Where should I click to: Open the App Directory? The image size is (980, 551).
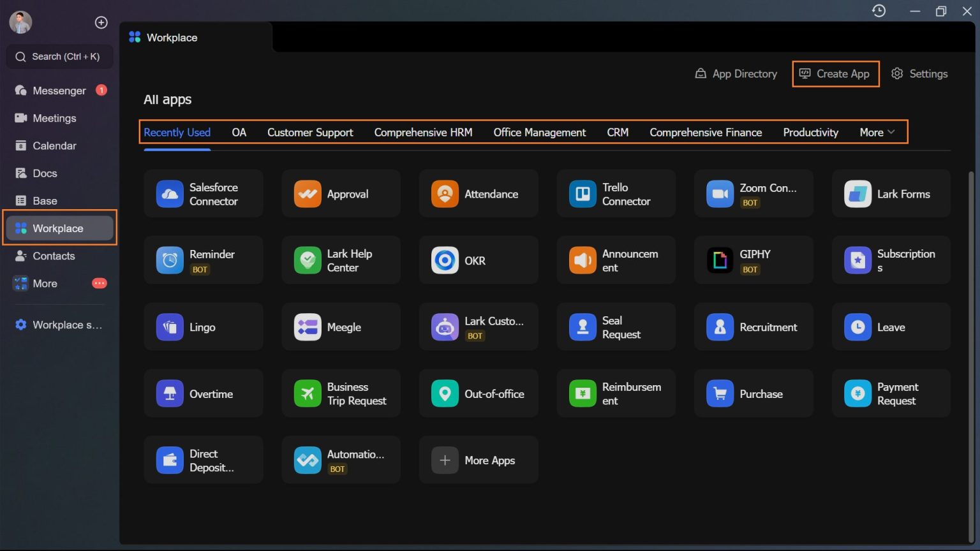[x=736, y=74]
